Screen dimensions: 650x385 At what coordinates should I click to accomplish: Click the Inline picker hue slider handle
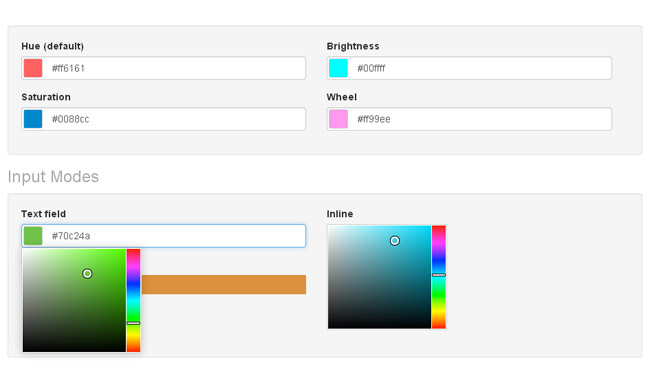click(x=439, y=275)
